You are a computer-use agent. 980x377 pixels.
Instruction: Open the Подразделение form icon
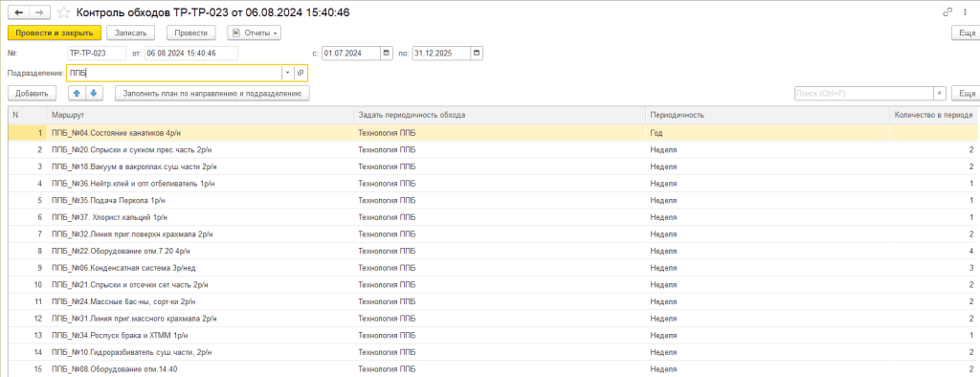301,73
